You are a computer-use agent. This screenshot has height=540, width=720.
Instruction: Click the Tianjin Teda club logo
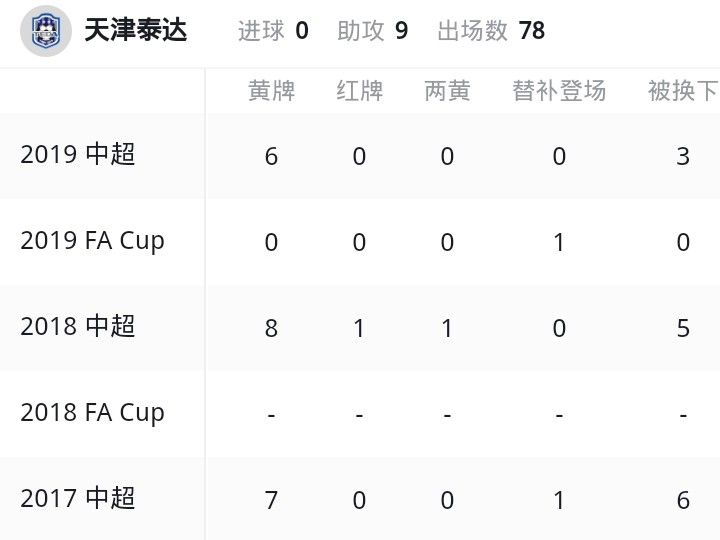click(x=46, y=31)
